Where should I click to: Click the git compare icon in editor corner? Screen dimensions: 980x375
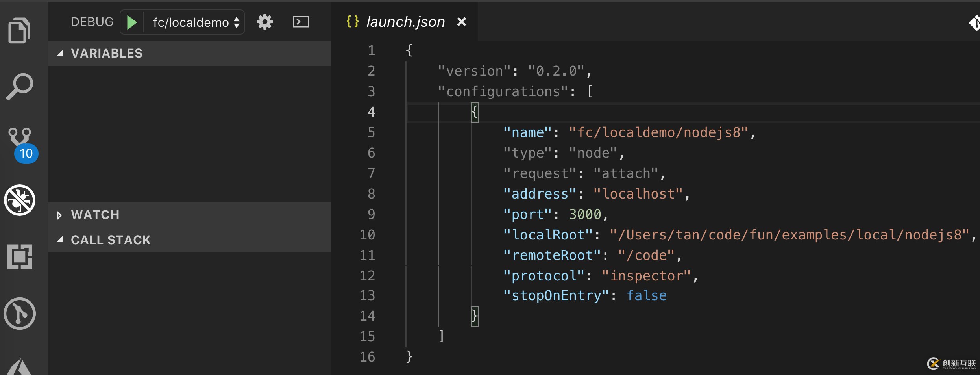click(975, 23)
